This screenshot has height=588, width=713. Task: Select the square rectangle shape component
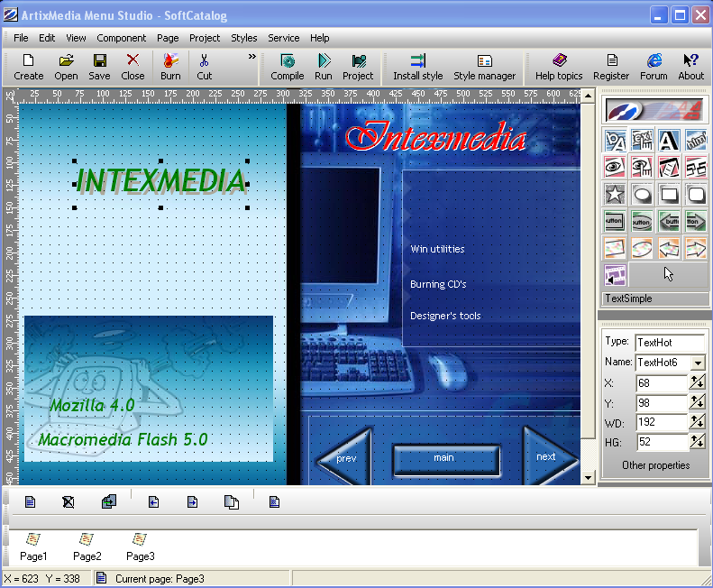669,194
